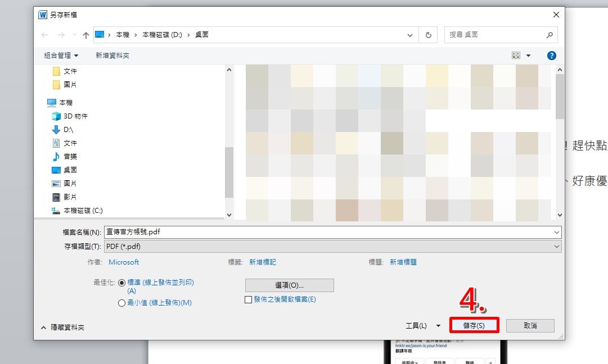Click 新增標記 tags link
The width and height of the screenshot is (608, 364).
coord(263,262)
